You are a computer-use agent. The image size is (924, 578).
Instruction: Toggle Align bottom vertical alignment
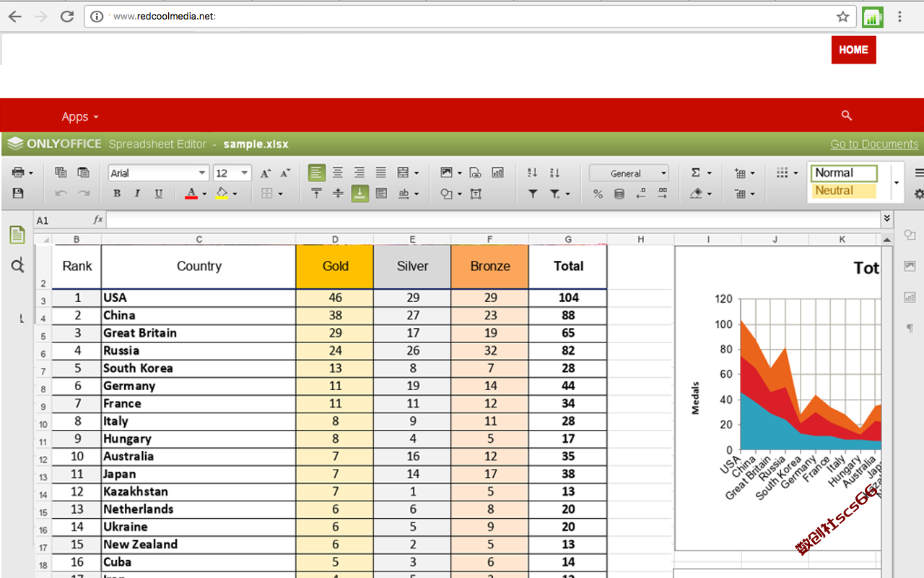(359, 194)
